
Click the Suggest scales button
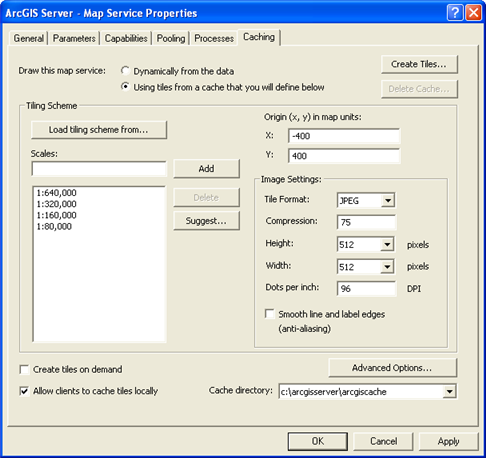pos(206,221)
